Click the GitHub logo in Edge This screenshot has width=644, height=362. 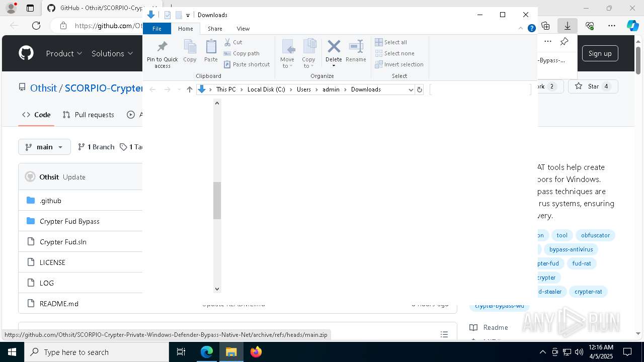coord(26,53)
